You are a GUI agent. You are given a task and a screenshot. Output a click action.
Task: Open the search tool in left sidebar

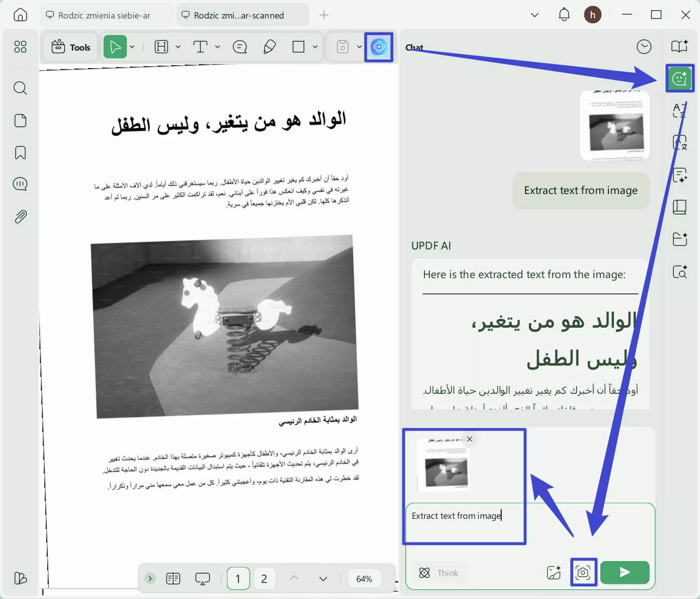point(20,88)
